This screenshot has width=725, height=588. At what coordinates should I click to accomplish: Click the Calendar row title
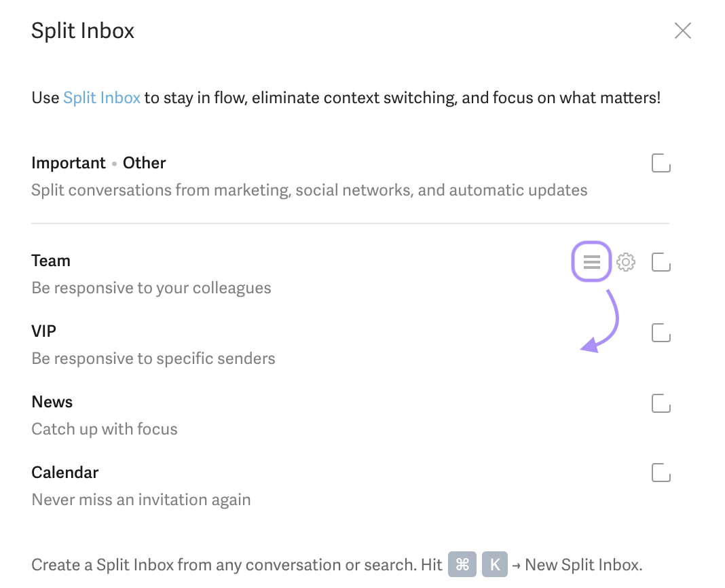[65, 473]
